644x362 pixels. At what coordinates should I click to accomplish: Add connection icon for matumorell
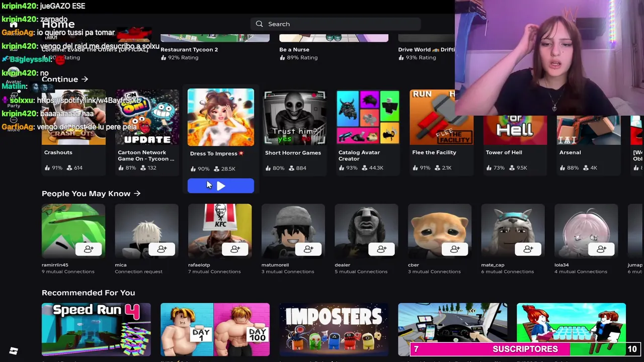click(x=308, y=249)
